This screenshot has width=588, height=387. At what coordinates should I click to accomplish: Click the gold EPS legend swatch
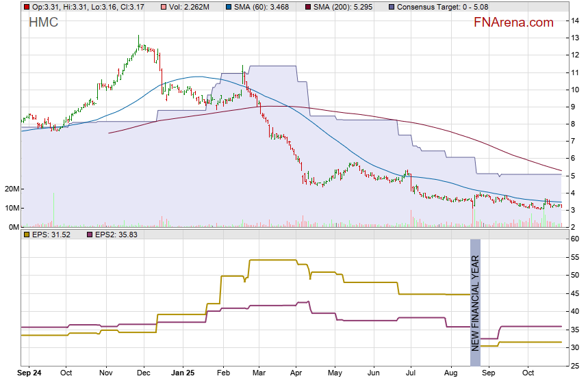tap(27, 234)
